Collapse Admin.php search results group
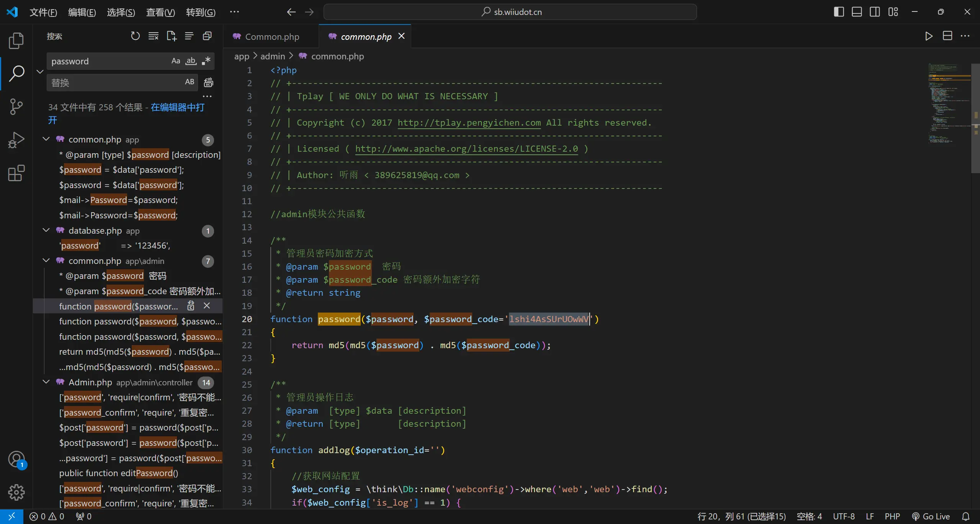 tap(46, 382)
